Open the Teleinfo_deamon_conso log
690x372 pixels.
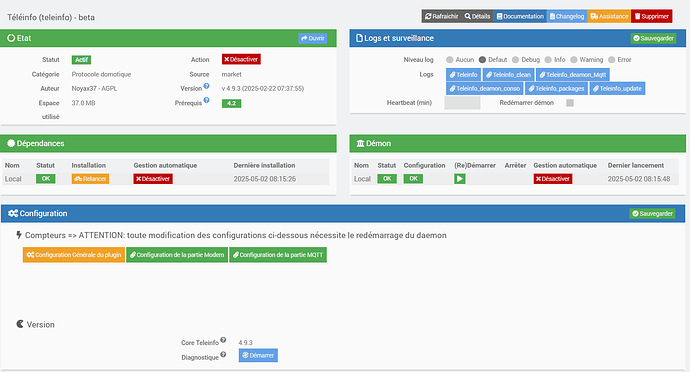(484, 88)
